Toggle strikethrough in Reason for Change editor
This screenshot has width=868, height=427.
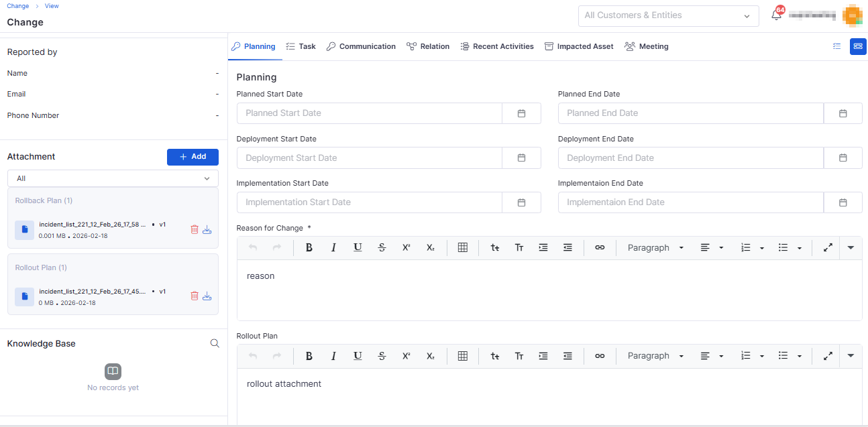[382, 247]
